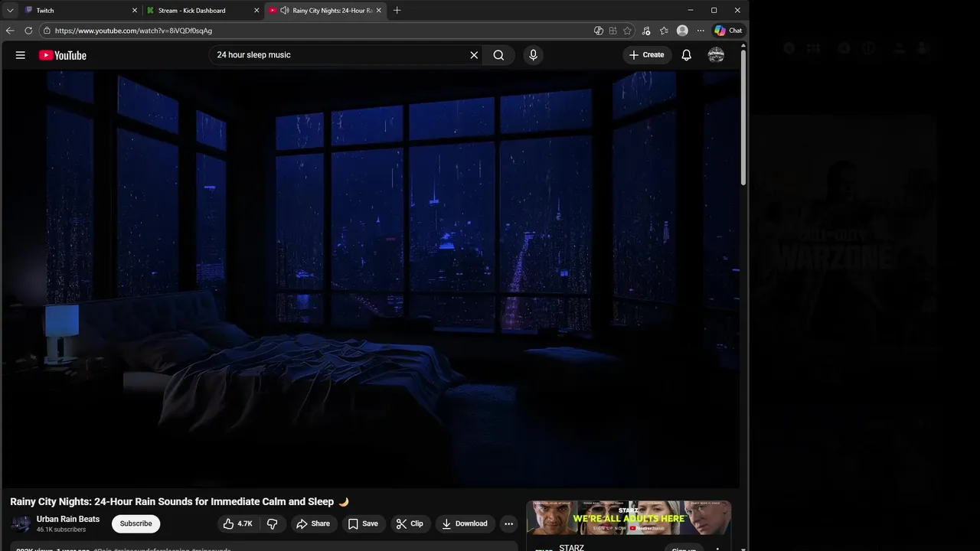Download the video
Image resolution: width=980 pixels, height=551 pixels.
click(x=465, y=523)
